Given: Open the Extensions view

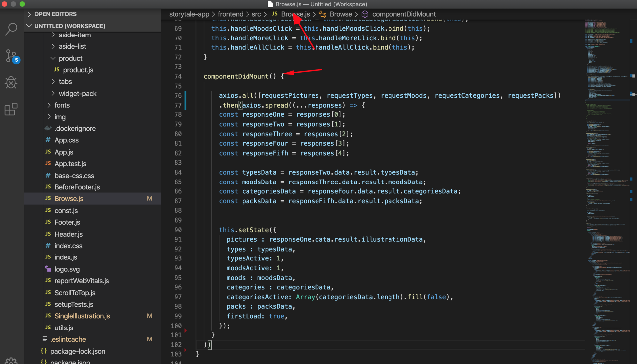Looking at the screenshot, I should [x=11, y=109].
